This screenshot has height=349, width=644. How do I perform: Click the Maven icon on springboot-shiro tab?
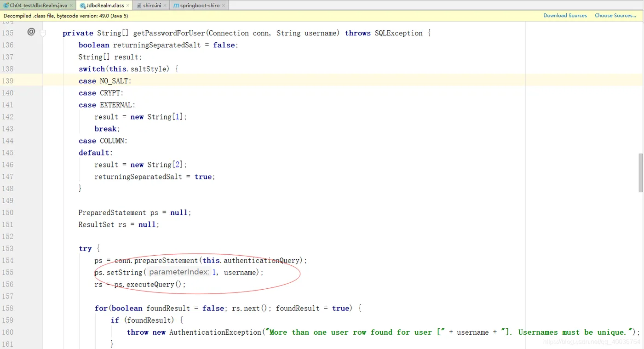176,6
